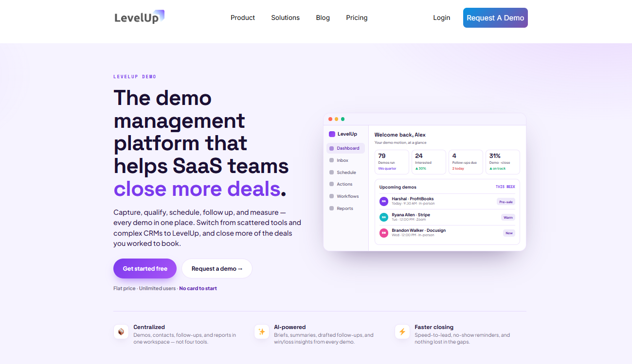632x364 pixels.
Task: Click the AI-powered feature title
Action: [290, 327]
